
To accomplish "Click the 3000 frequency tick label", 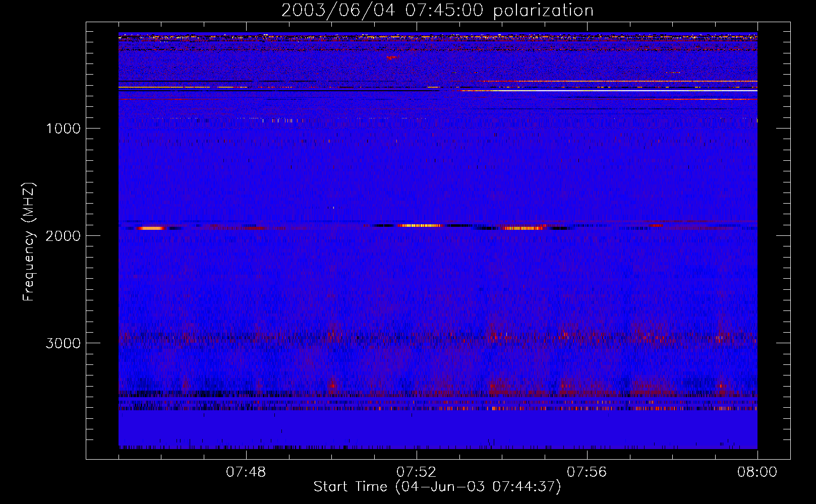I will [x=63, y=343].
